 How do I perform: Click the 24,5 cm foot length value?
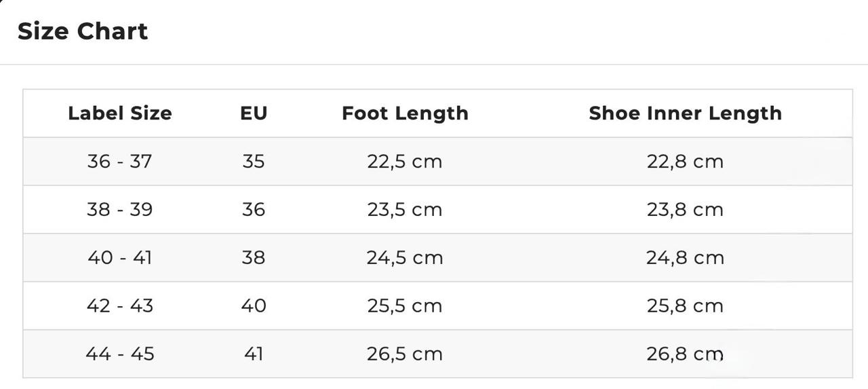point(405,258)
